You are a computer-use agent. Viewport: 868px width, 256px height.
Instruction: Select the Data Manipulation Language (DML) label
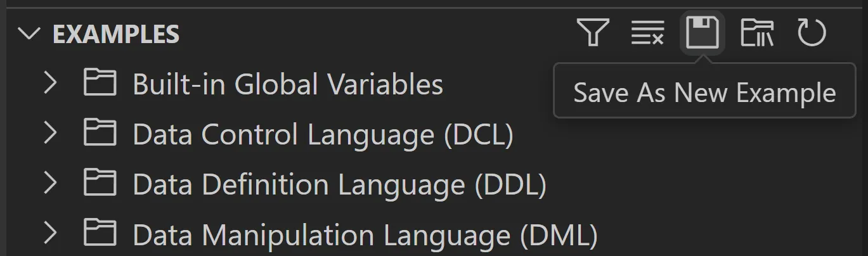coord(365,235)
